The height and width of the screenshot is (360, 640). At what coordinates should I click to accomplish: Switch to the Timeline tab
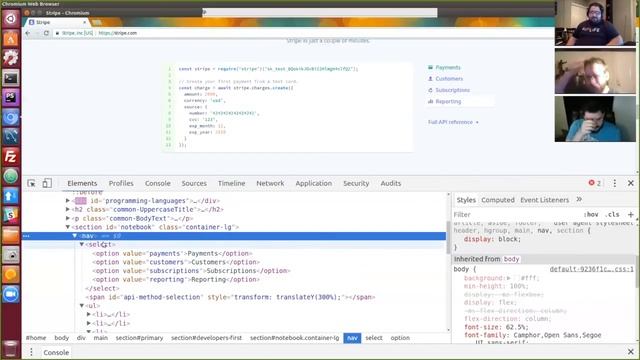pos(231,183)
